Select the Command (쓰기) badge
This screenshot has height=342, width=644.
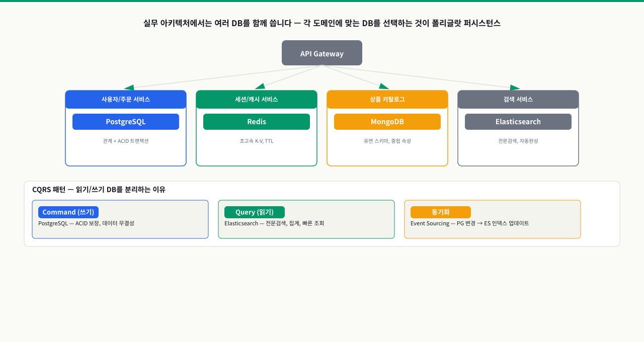pos(68,212)
